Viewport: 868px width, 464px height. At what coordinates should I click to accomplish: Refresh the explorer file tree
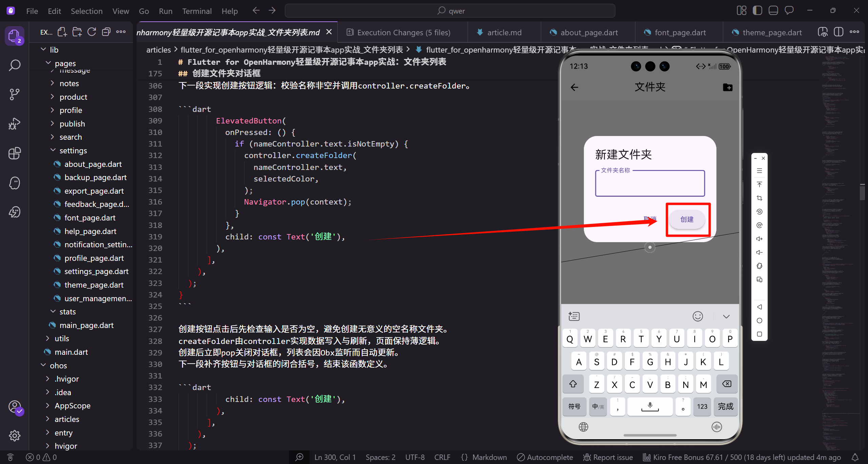(92, 32)
